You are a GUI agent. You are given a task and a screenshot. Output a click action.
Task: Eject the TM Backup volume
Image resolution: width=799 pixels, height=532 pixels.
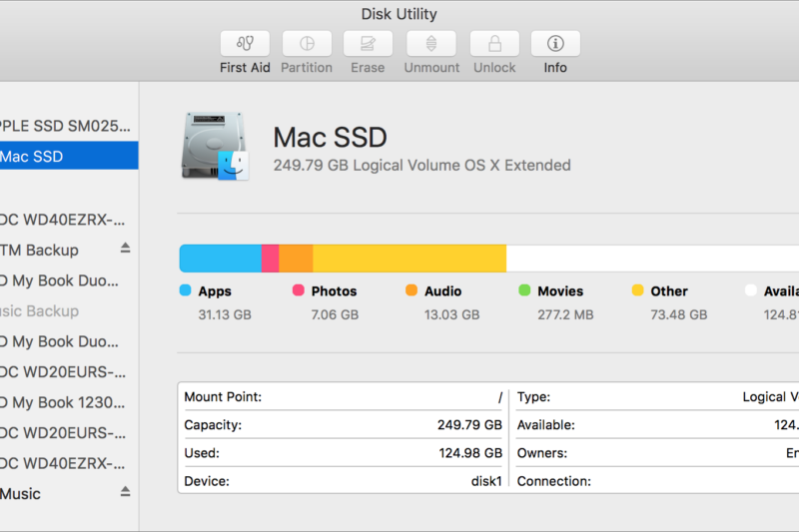click(x=126, y=249)
